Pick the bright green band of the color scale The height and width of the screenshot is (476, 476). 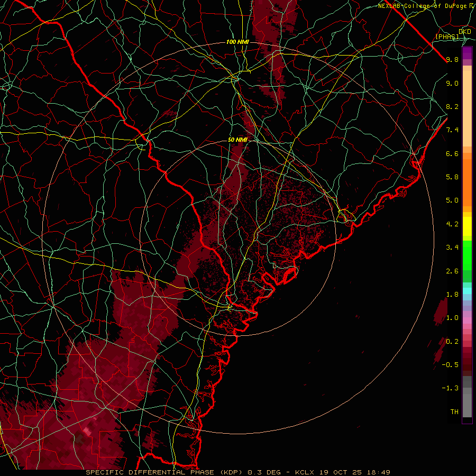pos(467,255)
